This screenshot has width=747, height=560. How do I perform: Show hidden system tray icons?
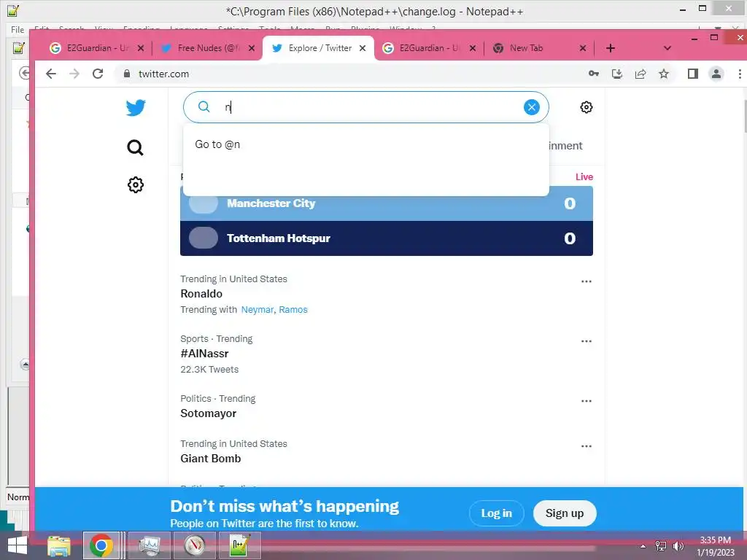tap(643, 546)
